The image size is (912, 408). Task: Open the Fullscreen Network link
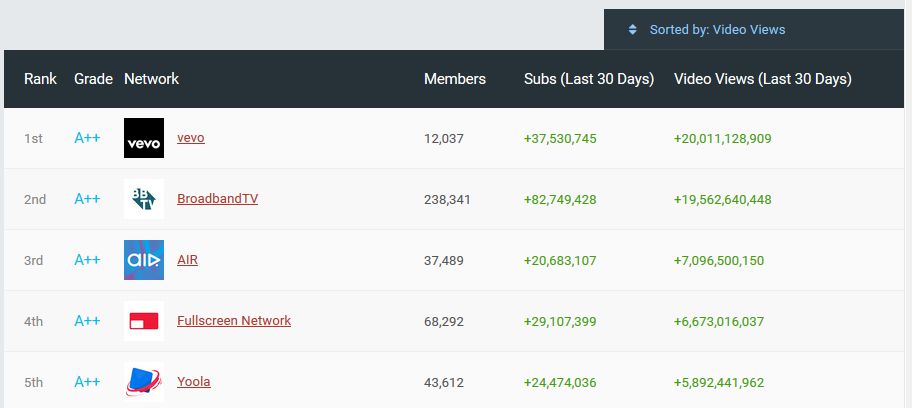pyautogui.click(x=234, y=321)
